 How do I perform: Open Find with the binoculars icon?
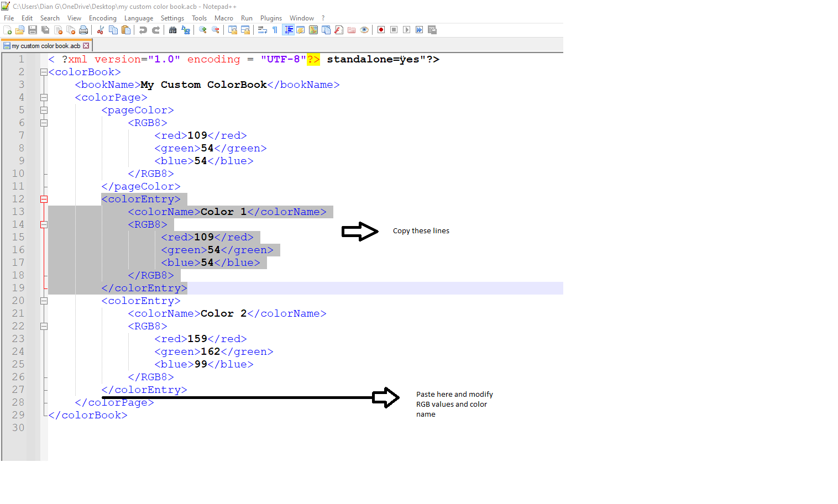tap(173, 30)
